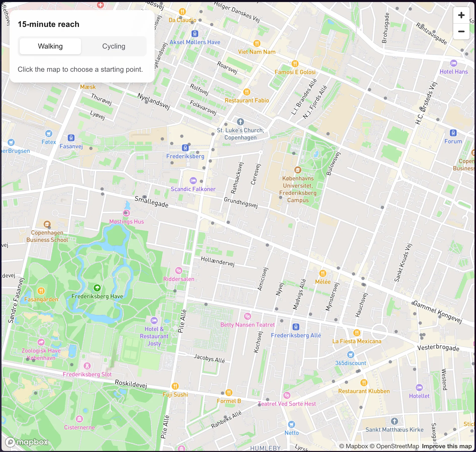476x452 pixels.
Task: Click the Hotel & Restaurant Josty icon
Action: coord(154,320)
